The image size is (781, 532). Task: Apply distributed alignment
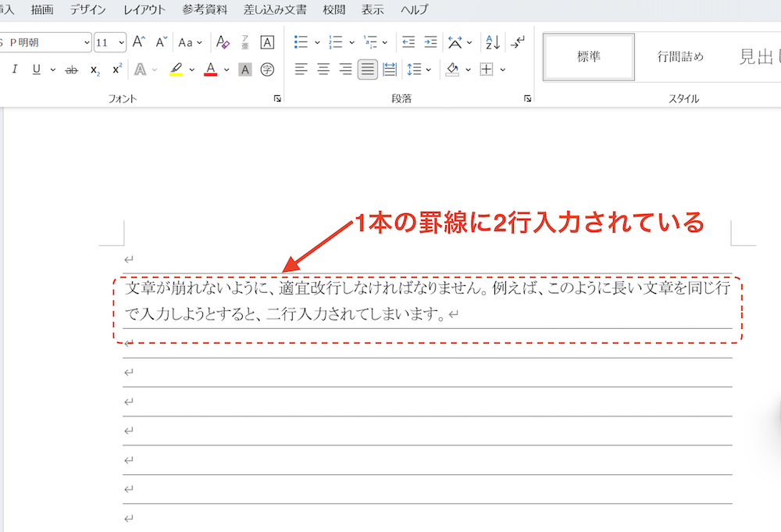pos(390,70)
